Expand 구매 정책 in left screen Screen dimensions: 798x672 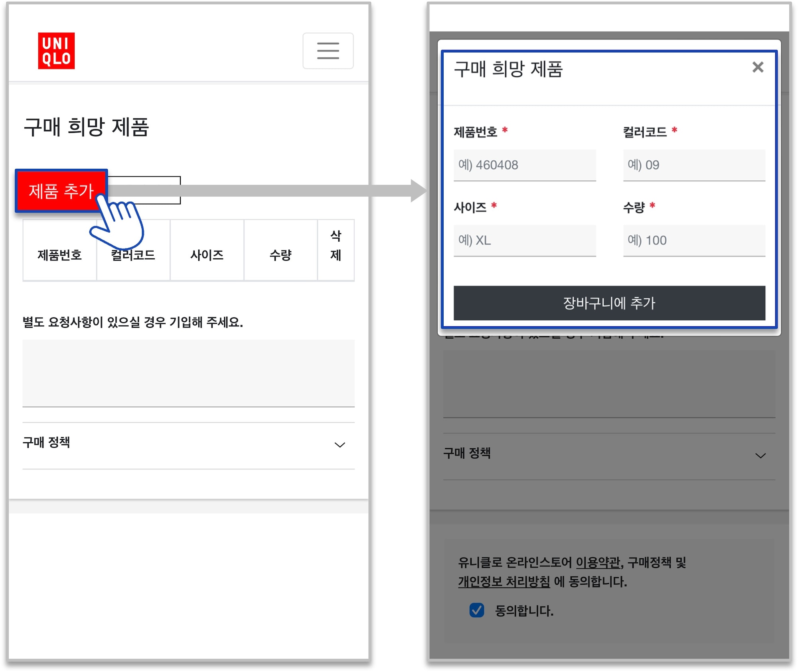point(188,445)
